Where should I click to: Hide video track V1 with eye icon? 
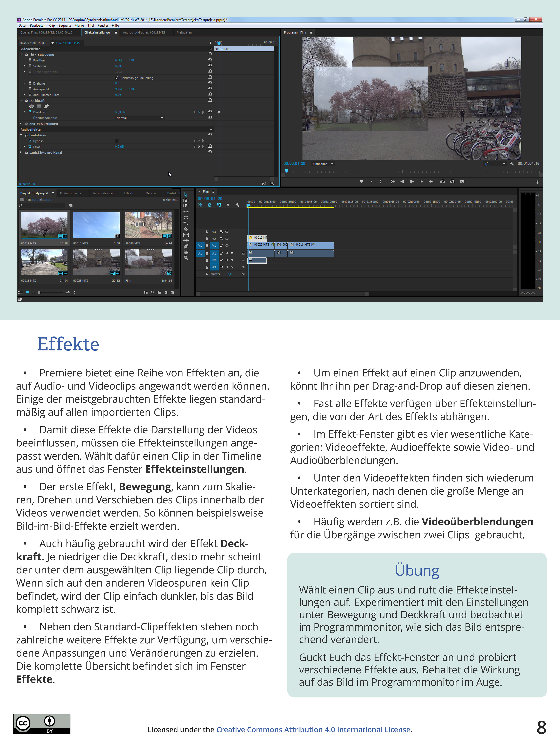227,246
